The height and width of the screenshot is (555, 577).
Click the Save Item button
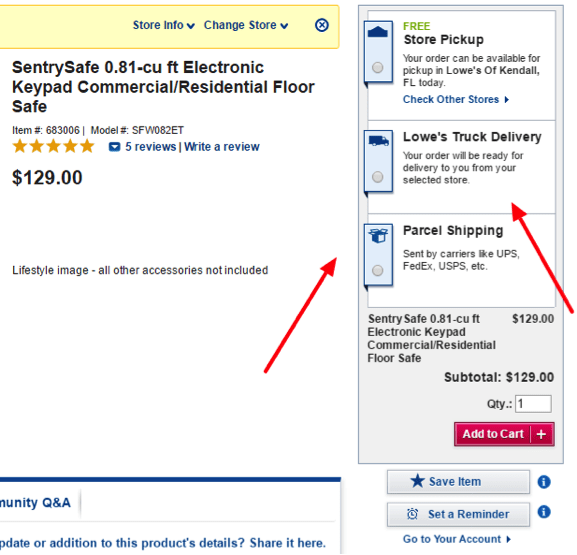point(458,481)
